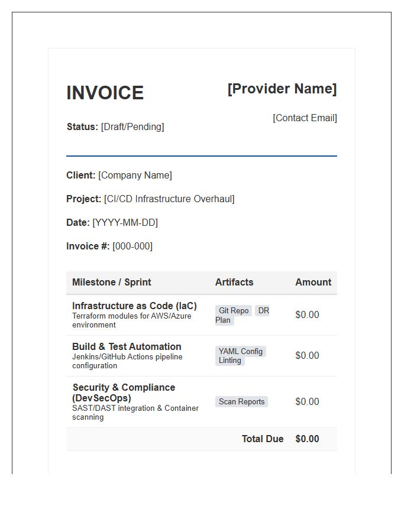The image size is (414, 532).
Task: Click the Terraform modules description text
Action: tap(132, 320)
